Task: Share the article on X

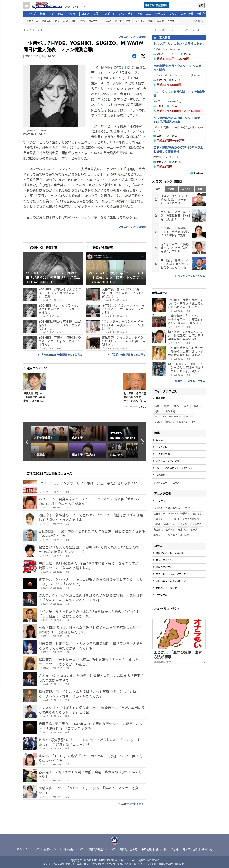Action: pyautogui.click(x=143, y=56)
